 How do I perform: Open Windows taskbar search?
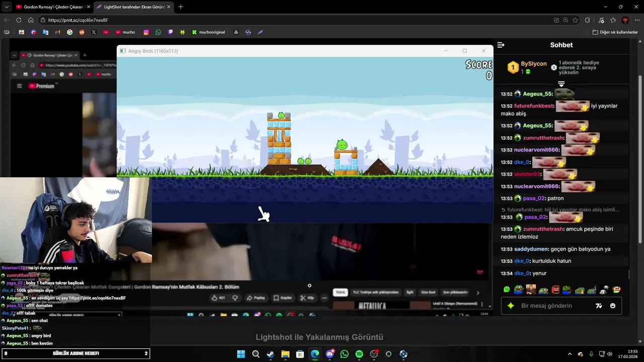(x=256, y=354)
